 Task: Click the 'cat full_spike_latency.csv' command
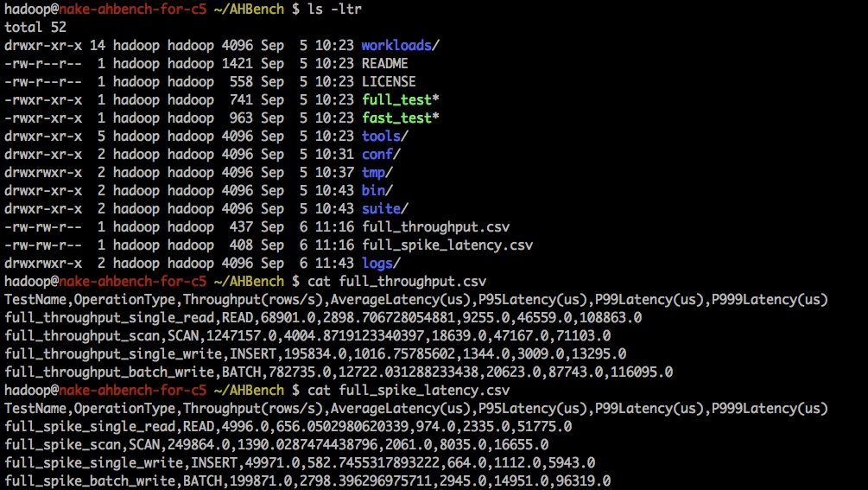coord(409,391)
